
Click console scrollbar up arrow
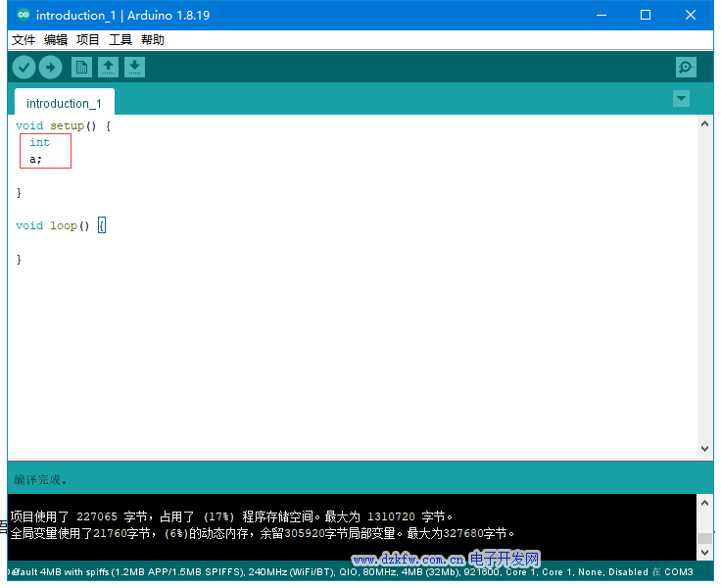pos(704,502)
